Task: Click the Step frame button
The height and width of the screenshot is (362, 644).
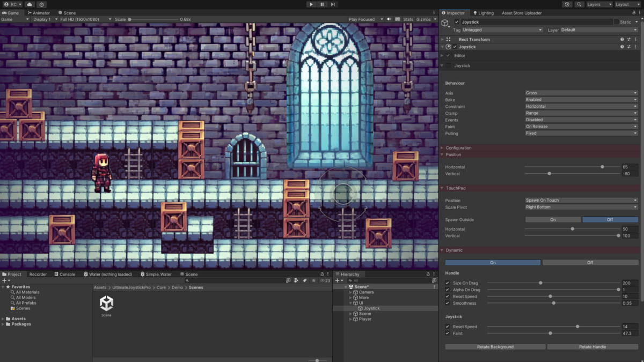Action: pyautogui.click(x=333, y=4)
